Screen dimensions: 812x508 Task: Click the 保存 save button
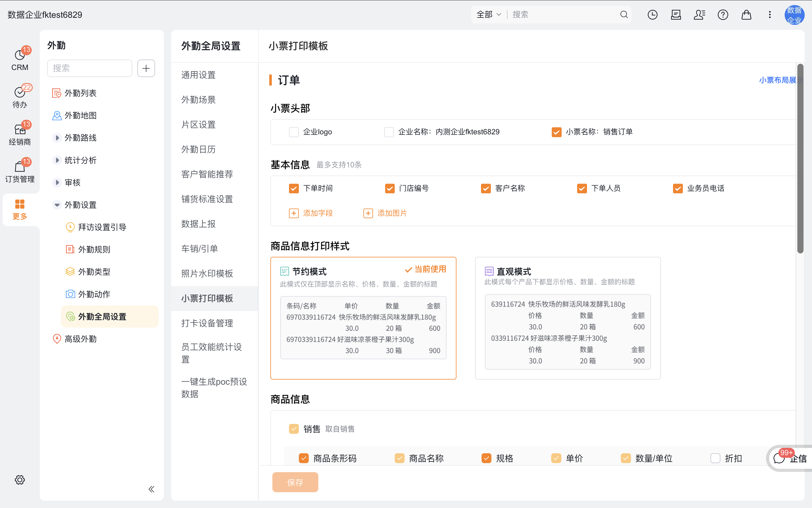tap(295, 482)
